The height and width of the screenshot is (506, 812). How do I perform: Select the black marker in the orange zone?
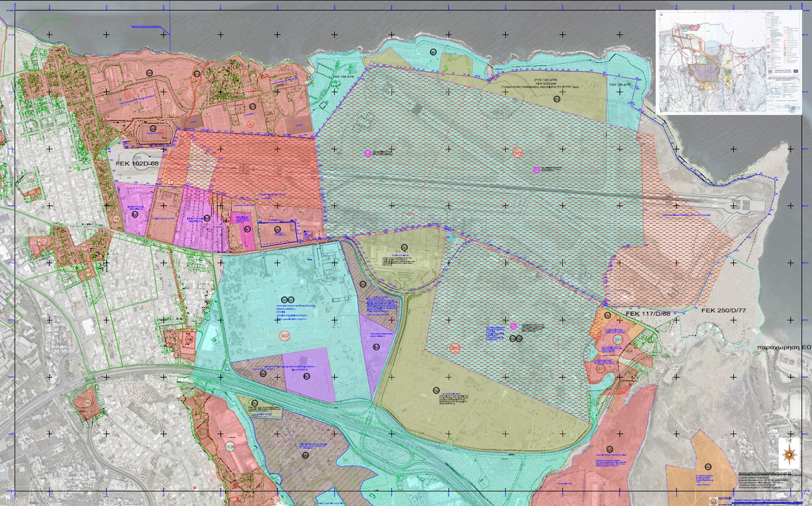click(x=708, y=466)
